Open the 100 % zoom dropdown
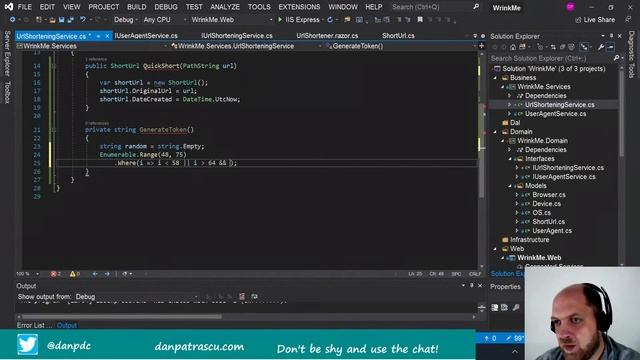 pyautogui.click(x=28, y=274)
